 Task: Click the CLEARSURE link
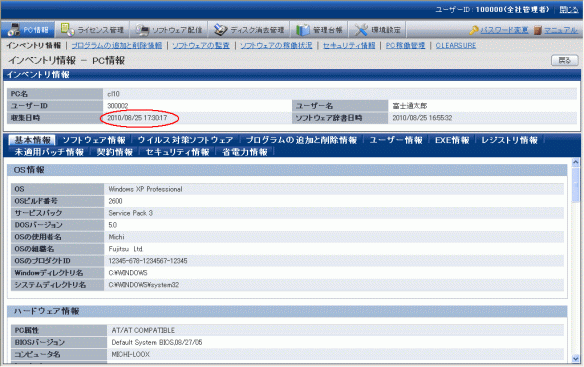(x=456, y=45)
